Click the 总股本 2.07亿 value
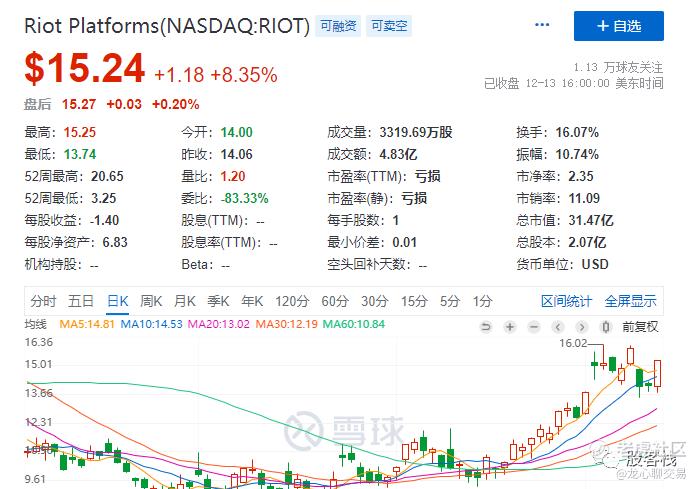 point(587,242)
